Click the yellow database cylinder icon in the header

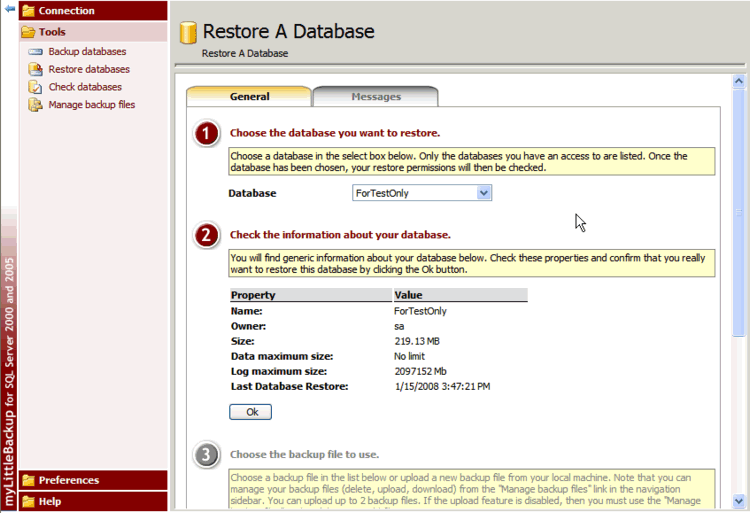point(188,33)
